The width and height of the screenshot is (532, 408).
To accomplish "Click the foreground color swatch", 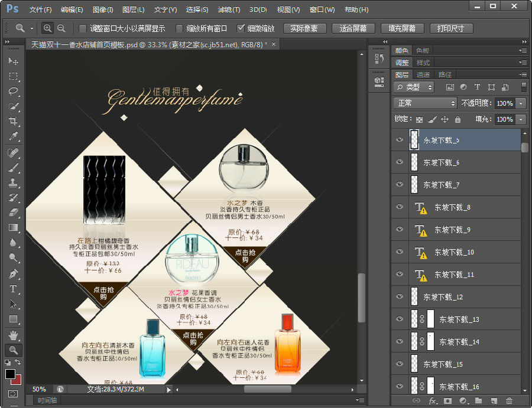I will tap(10, 374).
